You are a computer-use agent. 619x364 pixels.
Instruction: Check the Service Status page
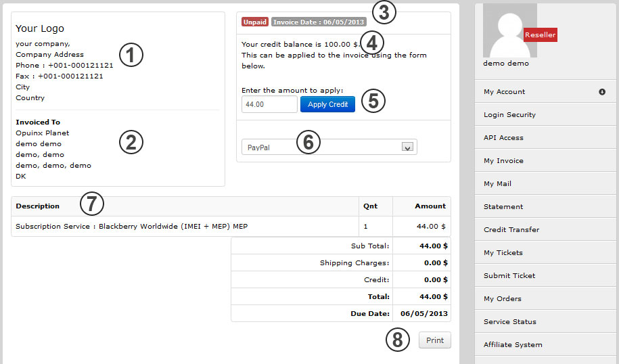coord(510,322)
